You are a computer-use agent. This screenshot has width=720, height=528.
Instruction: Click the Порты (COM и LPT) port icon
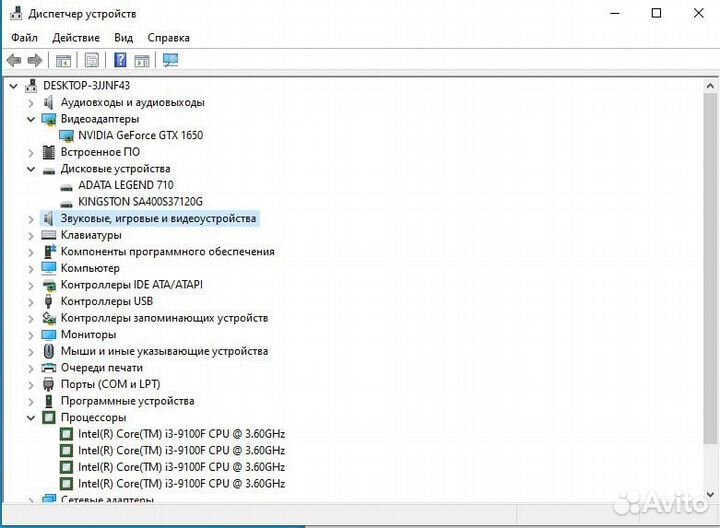(49, 384)
